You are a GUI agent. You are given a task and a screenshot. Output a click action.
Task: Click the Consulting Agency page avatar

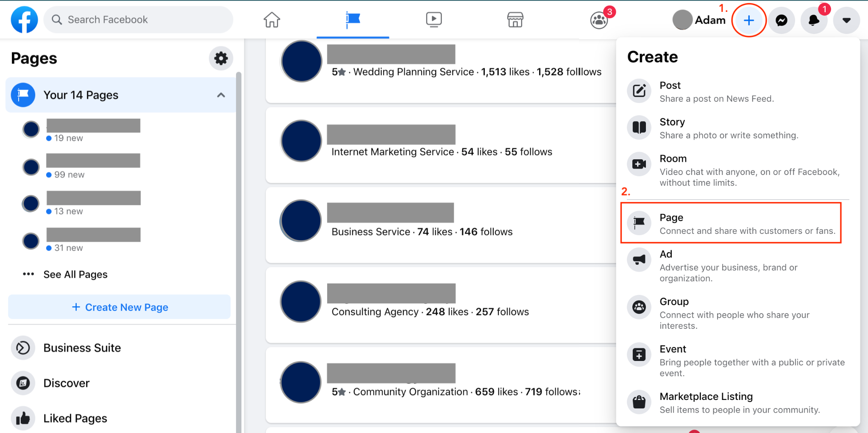point(301,301)
